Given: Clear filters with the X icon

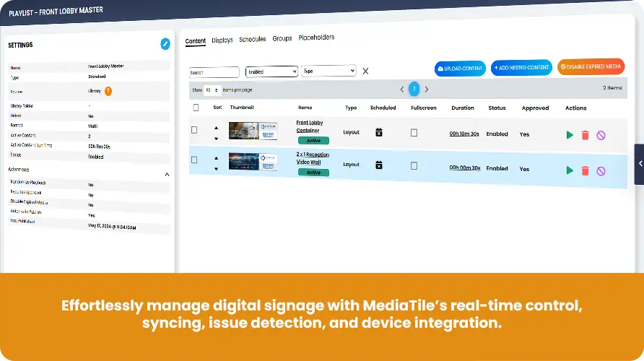Looking at the screenshot, I should coord(365,71).
